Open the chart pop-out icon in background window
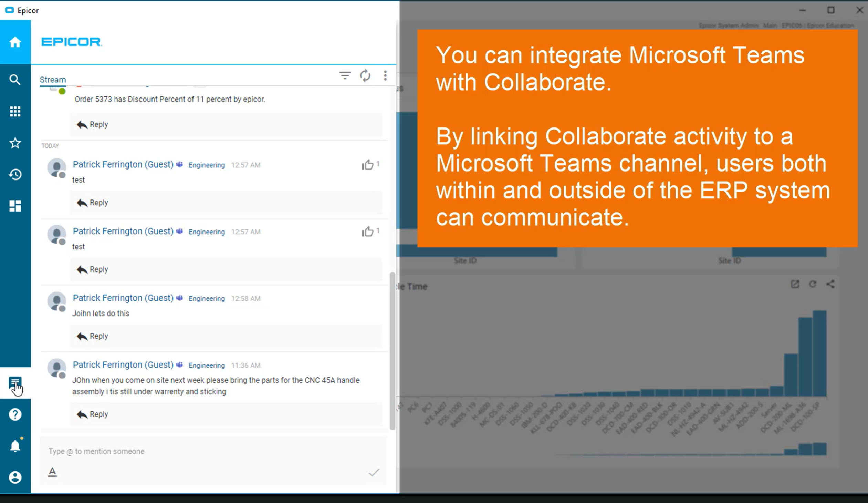 (795, 284)
